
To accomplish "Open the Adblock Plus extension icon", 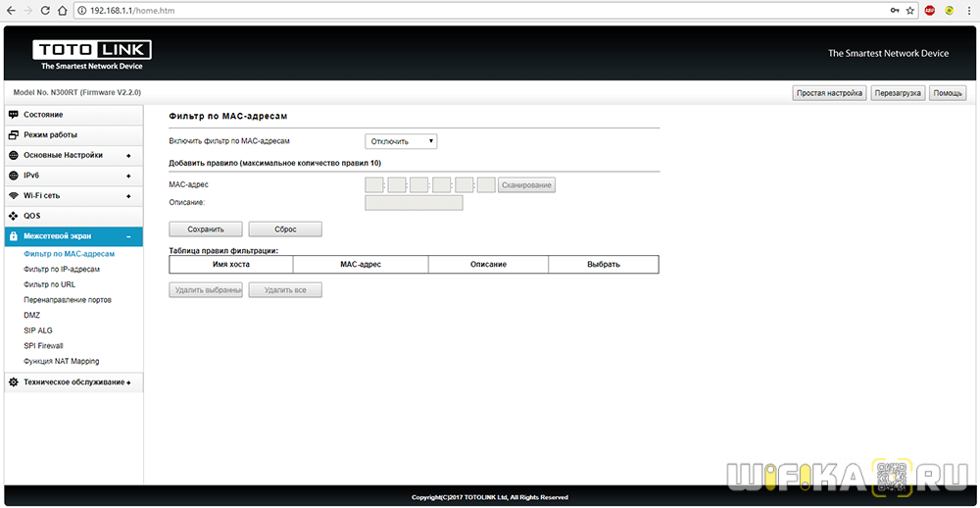I will click(x=929, y=10).
